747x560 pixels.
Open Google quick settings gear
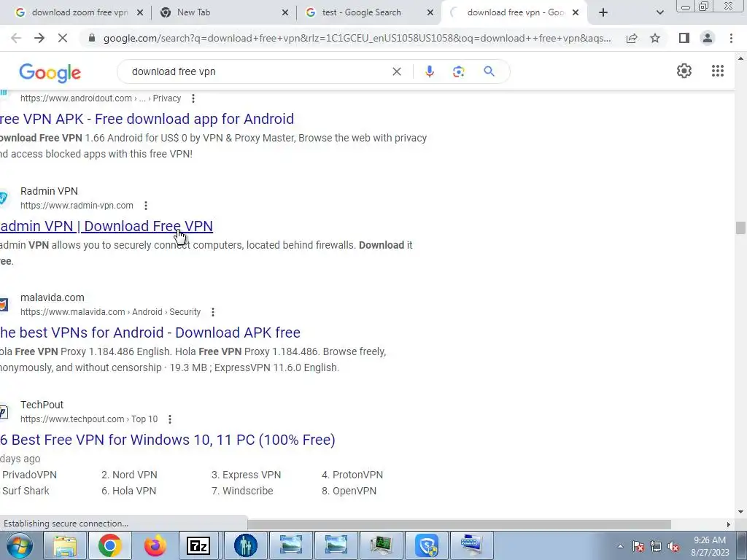pos(684,71)
